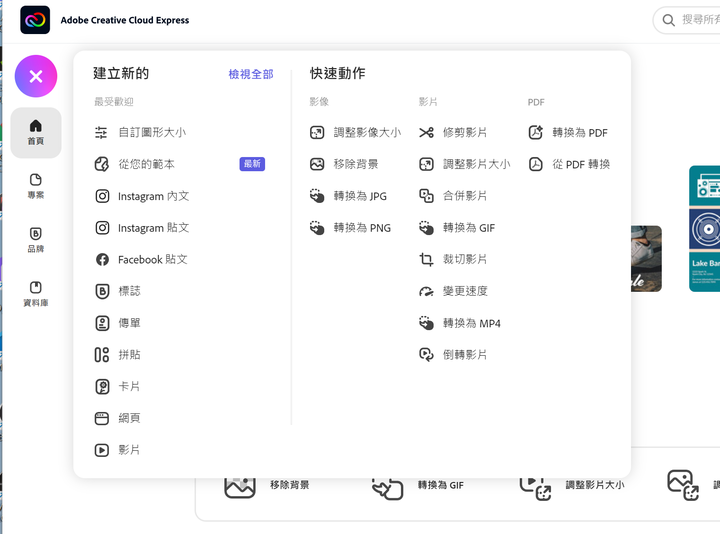The height and width of the screenshot is (534, 720).
Task: Click the Instagram 貼文 text label
Action: tap(153, 228)
